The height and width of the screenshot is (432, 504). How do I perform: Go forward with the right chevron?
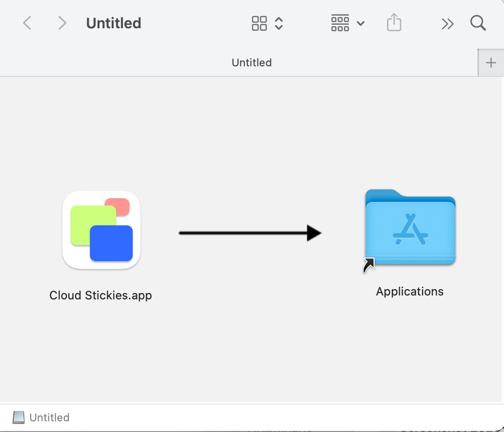click(x=62, y=23)
